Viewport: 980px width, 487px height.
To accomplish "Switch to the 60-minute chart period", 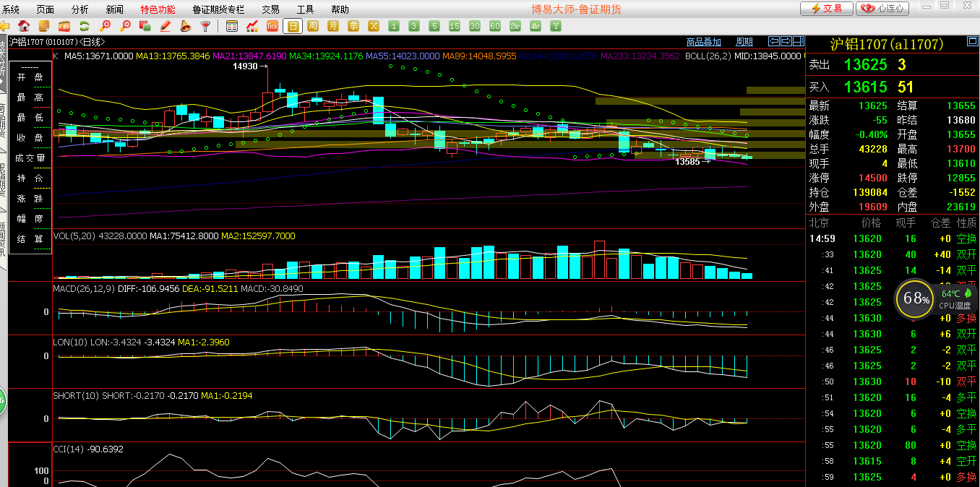I will point(495,26).
